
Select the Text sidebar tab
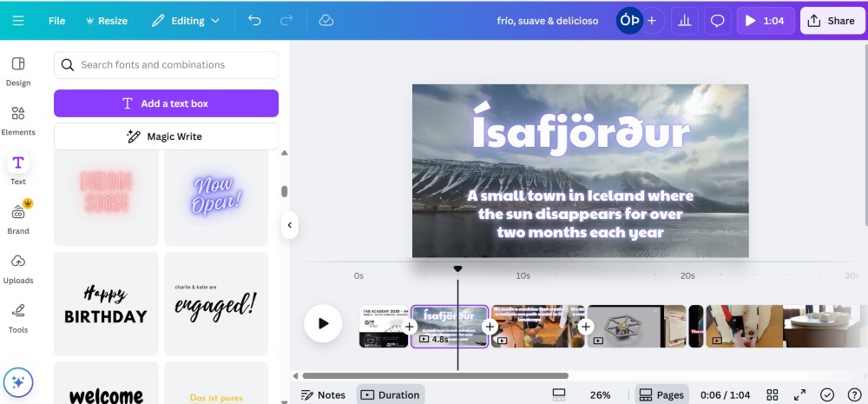coord(18,169)
